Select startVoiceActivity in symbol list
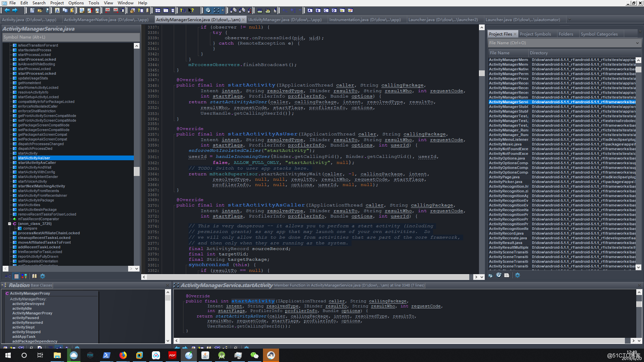Screen dimensions: 644x362 tap(33, 181)
